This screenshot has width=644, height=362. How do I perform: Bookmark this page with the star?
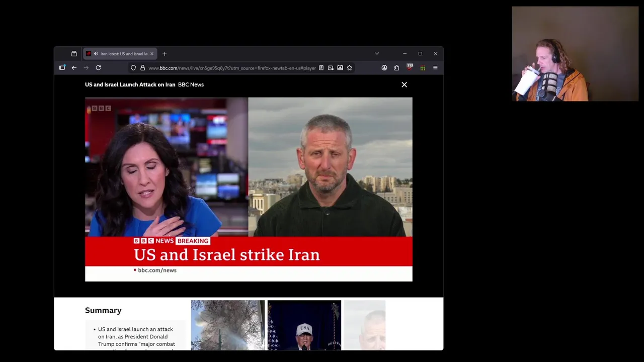350,68
